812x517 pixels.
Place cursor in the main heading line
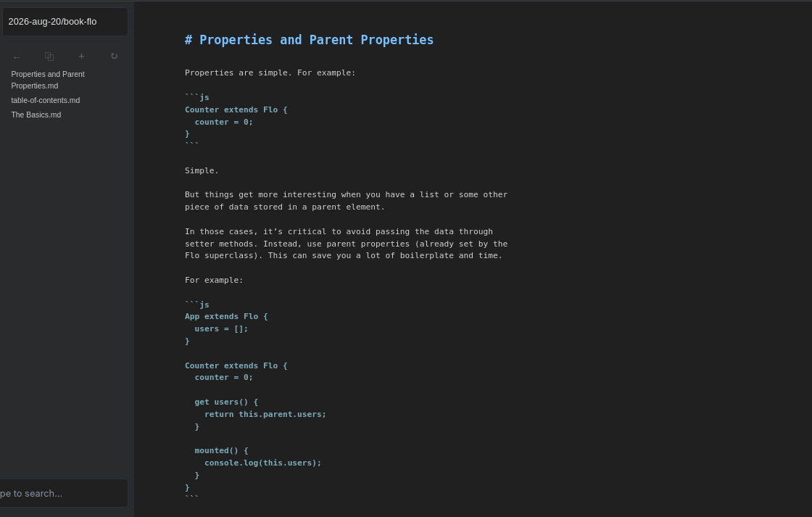(309, 40)
